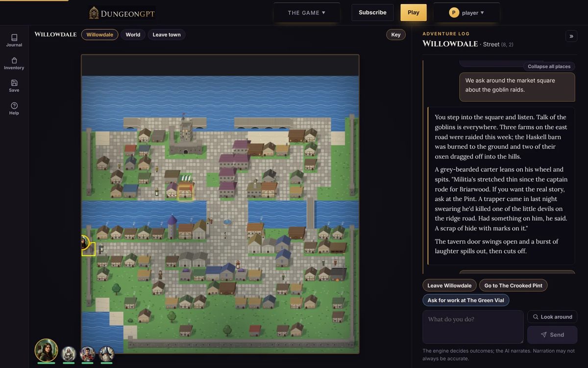This screenshot has width=588, height=368.
Task: Click the Look around button
Action: (552, 317)
